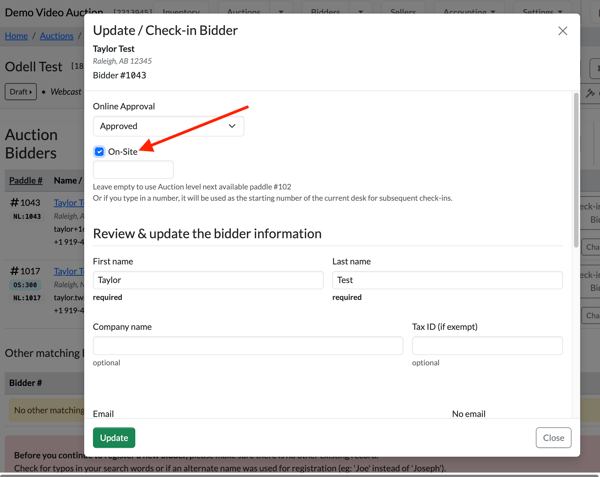Image resolution: width=600 pixels, height=477 pixels.
Task: Open the Auctions breadcrumb link
Action: (57, 36)
